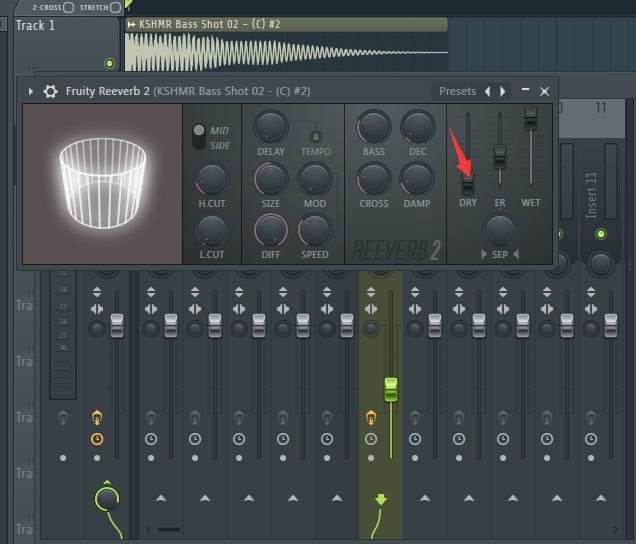This screenshot has width=636, height=544.
Task: Click the Insert 11 channel number header
Action: pyautogui.click(x=601, y=108)
